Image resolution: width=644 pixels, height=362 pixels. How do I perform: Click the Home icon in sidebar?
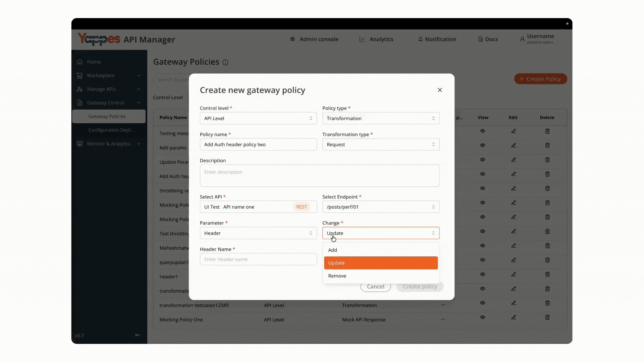(x=79, y=62)
